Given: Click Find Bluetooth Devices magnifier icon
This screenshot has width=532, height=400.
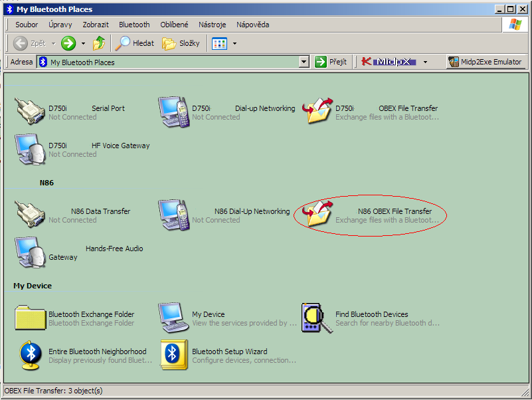Looking at the screenshot, I should [317, 318].
